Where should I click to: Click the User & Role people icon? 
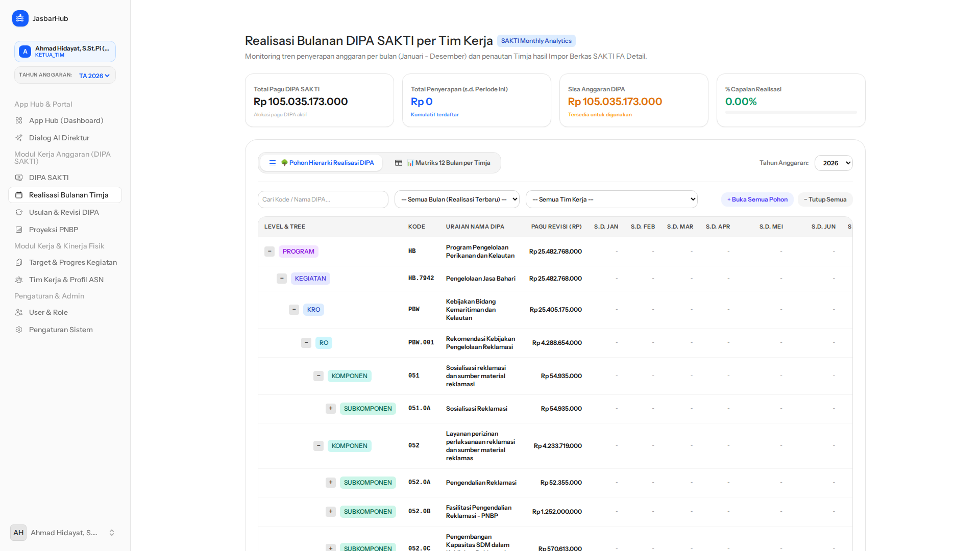19,312
